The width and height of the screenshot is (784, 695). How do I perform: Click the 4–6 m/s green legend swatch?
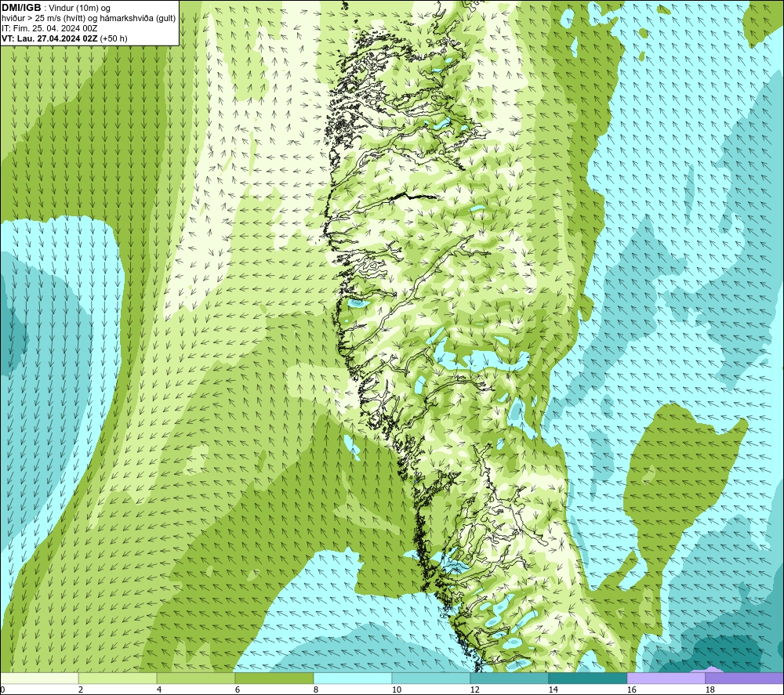(x=196, y=678)
